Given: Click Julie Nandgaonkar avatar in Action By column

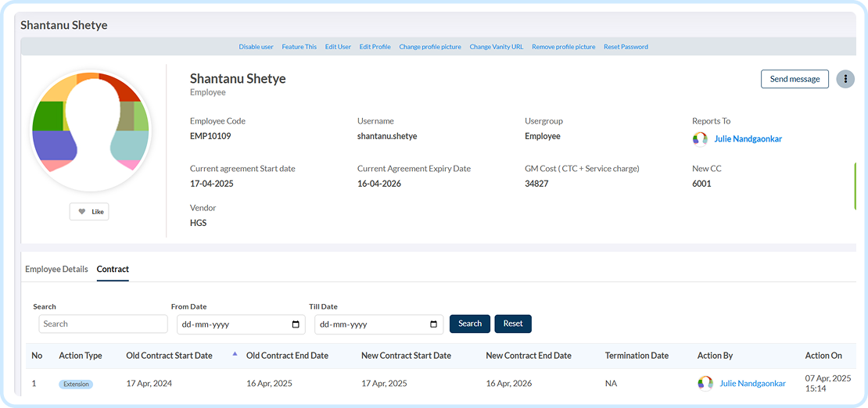Looking at the screenshot, I should click(x=705, y=383).
